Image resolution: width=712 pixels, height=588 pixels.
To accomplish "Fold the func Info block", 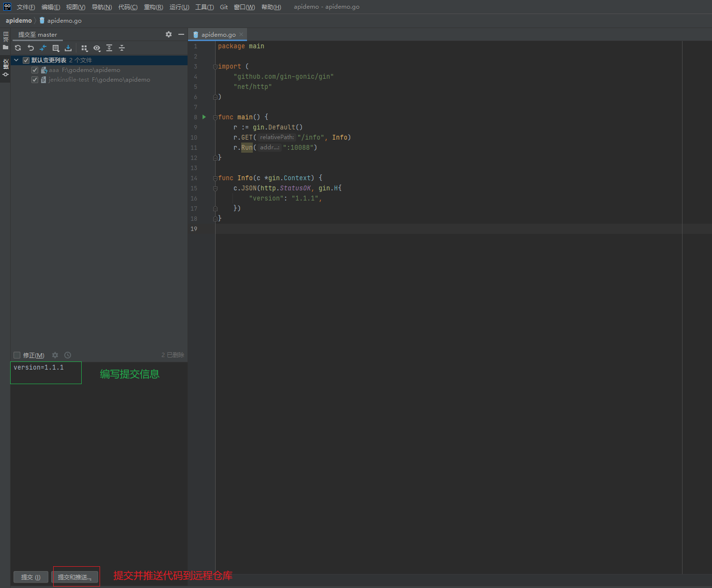I will pyautogui.click(x=215, y=178).
